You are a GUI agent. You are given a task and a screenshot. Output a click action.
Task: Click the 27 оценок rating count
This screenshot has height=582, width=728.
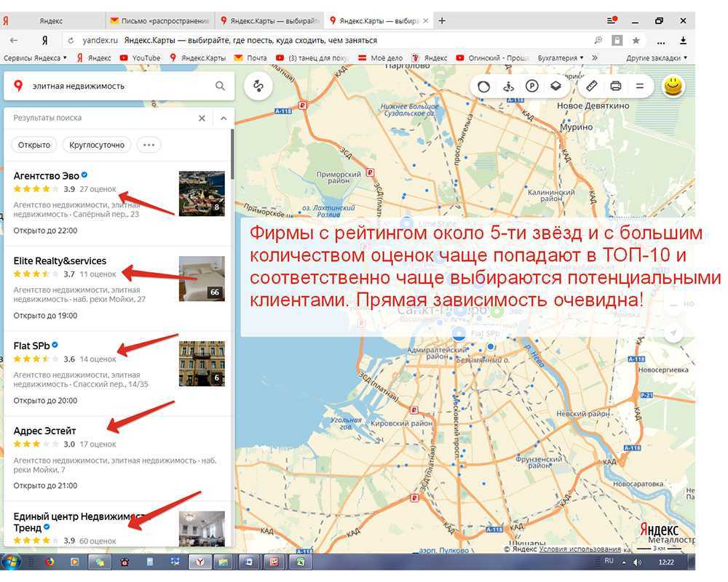[x=98, y=189]
